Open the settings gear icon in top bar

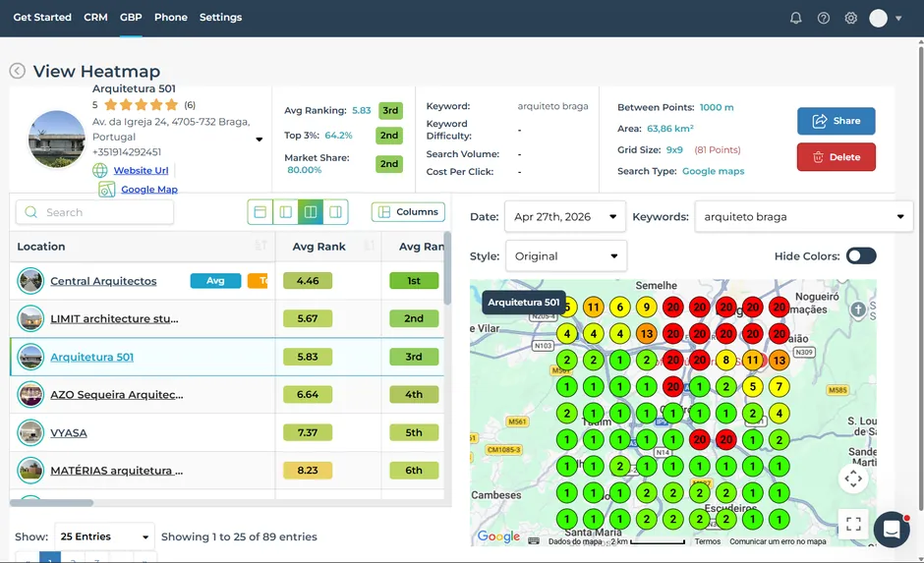coord(851,18)
